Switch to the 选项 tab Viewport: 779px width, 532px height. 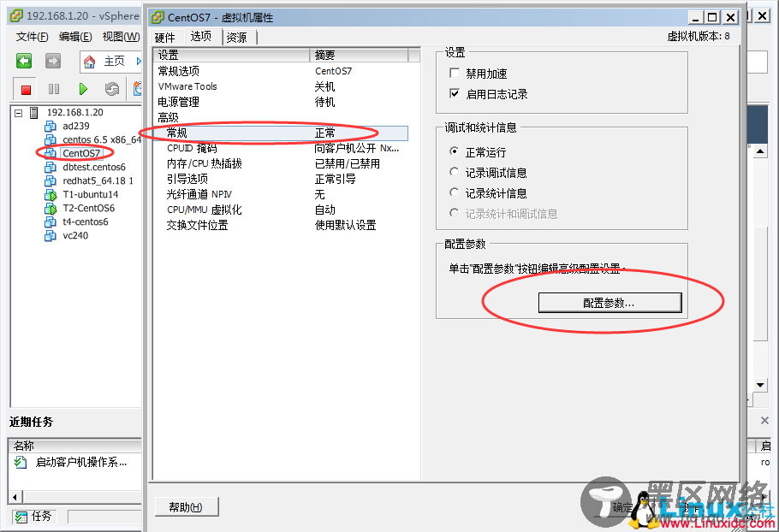(200, 36)
